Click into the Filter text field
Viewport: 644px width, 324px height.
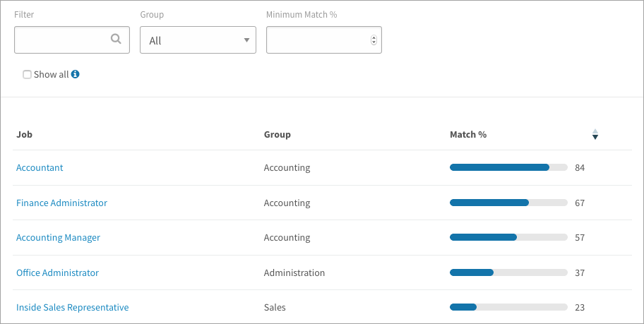coord(72,40)
